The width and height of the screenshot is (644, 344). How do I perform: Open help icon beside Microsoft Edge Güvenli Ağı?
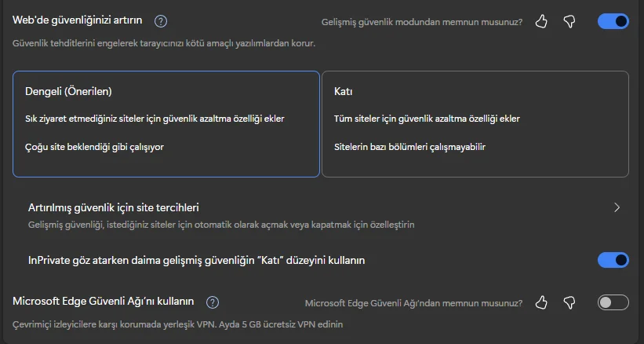tap(212, 302)
